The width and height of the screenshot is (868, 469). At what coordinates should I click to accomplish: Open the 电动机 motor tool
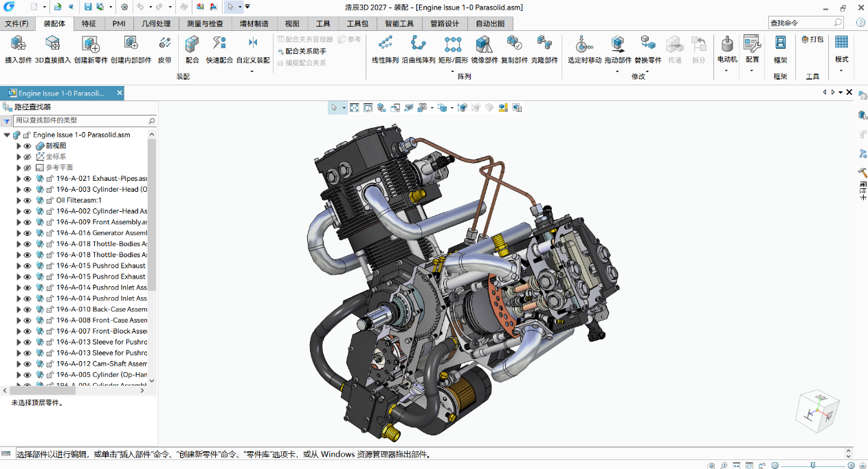(727, 45)
